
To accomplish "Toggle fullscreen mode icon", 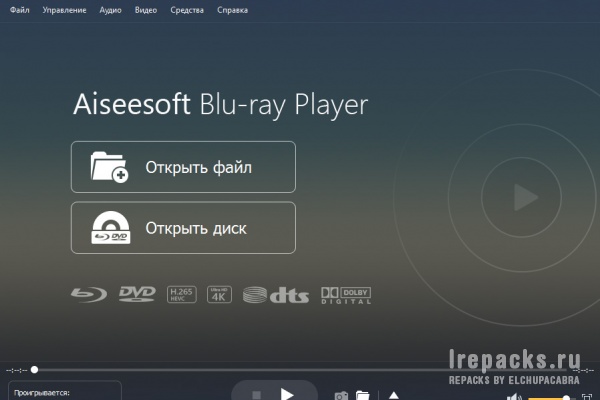I will (587, 397).
